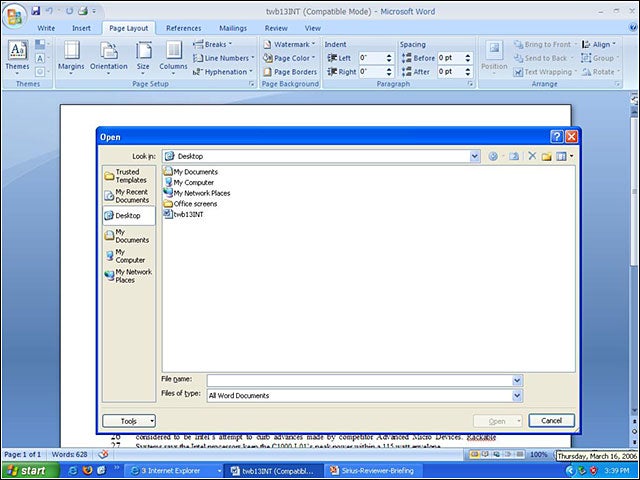The width and height of the screenshot is (640, 480).
Task: Expand the Files of type dropdown
Action: tap(517, 396)
